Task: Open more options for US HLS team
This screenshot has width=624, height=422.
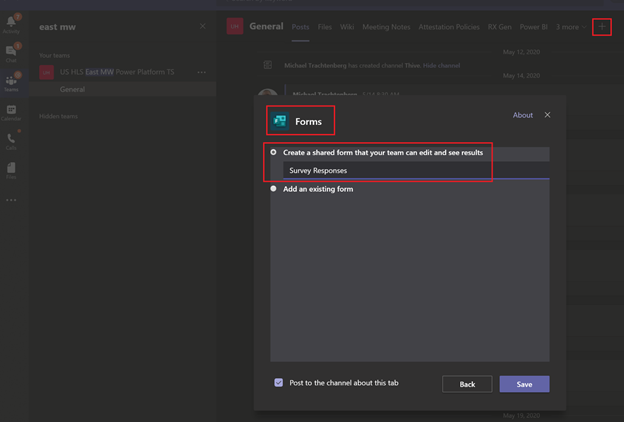Action: (x=202, y=72)
